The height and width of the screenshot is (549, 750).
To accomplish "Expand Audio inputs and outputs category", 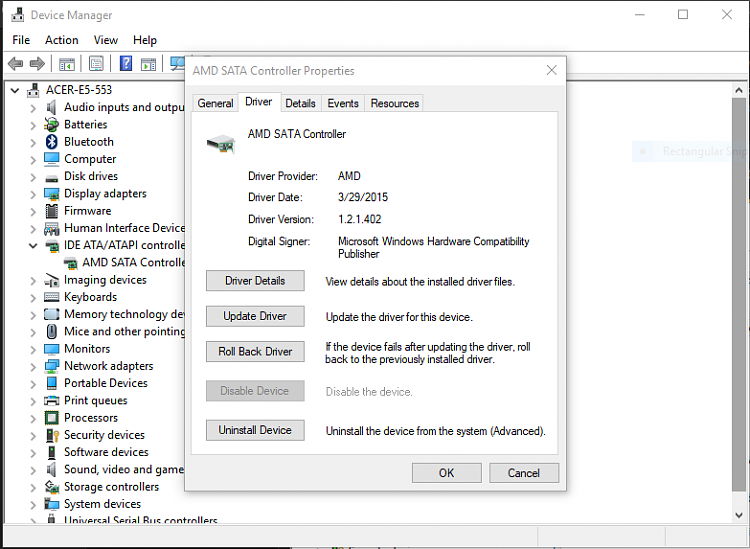I will 33,108.
